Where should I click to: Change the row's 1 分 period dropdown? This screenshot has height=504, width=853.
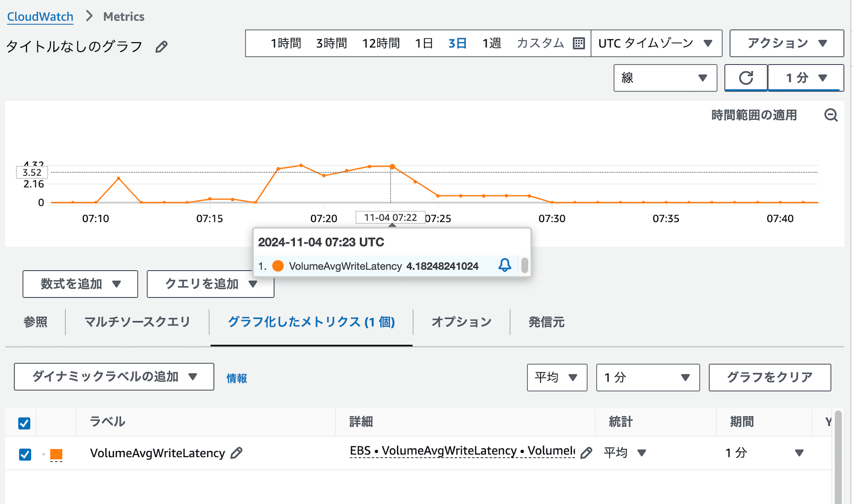765,453
